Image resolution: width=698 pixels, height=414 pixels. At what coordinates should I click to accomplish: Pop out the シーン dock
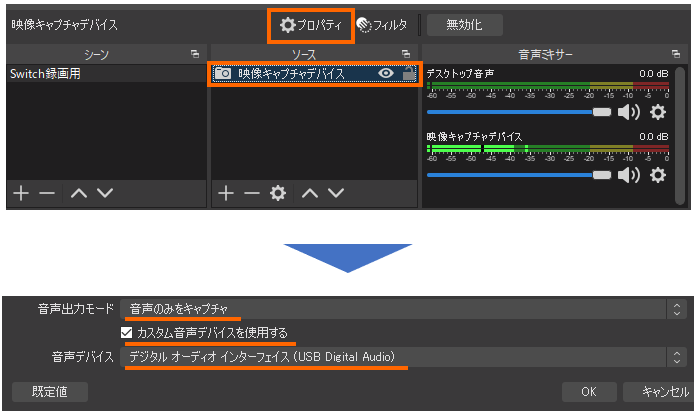[195, 54]
